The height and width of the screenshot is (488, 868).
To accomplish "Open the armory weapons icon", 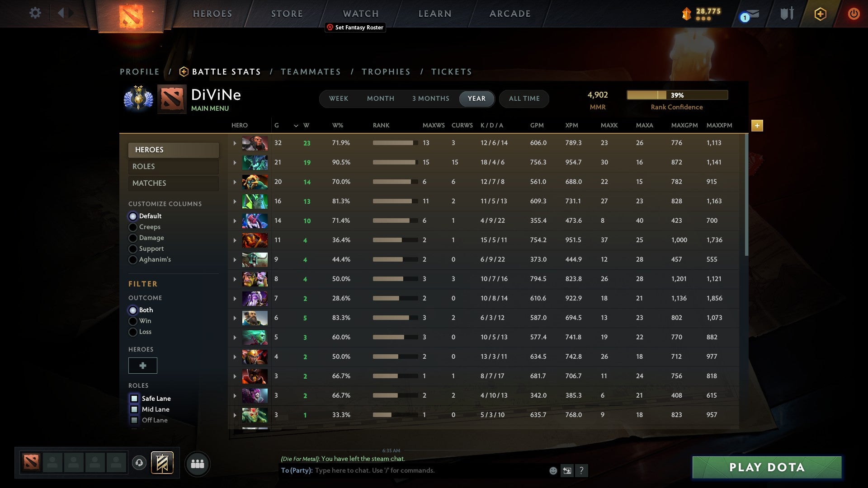I will tap(787, 13).
